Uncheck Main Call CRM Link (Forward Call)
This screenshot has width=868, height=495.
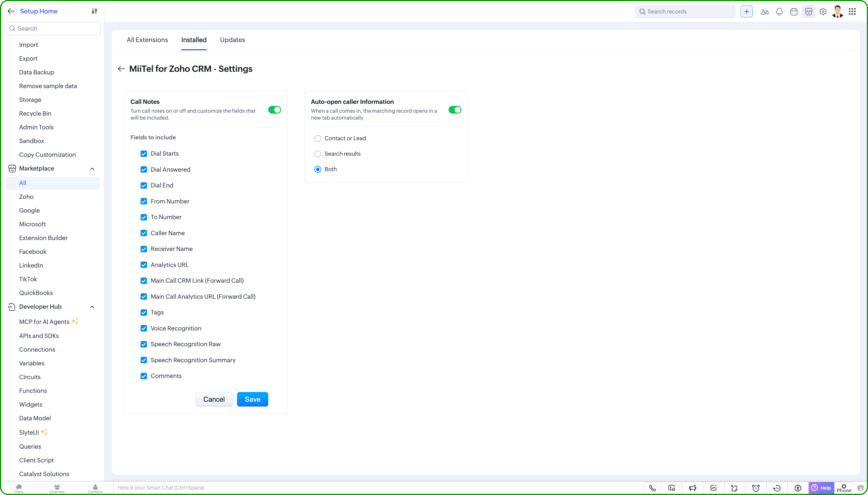[144, 281]
